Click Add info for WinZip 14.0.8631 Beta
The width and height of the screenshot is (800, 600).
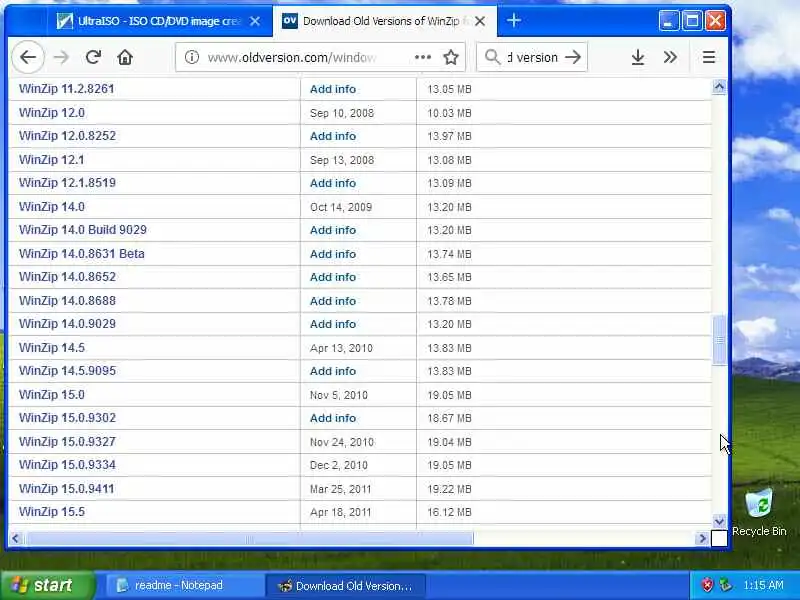pos(333,254)
